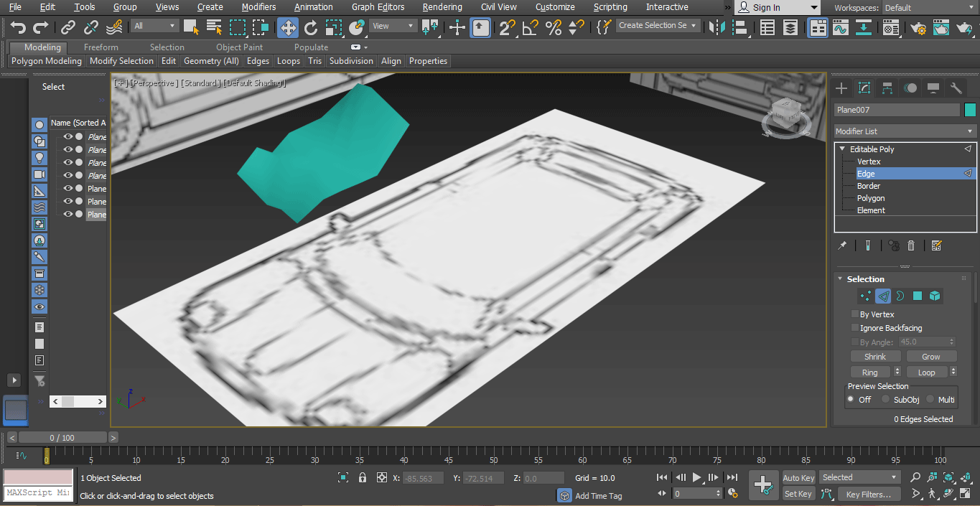Select Vertex in the modifier stack

869,161
